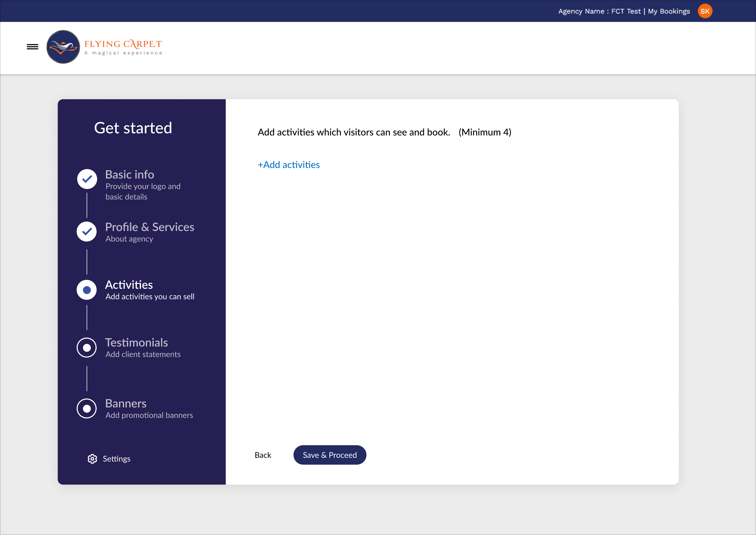The image size is (756, 535).
Task: Go to the Profile & Services step
Action: pyautogui.click(x=150, y=227)
